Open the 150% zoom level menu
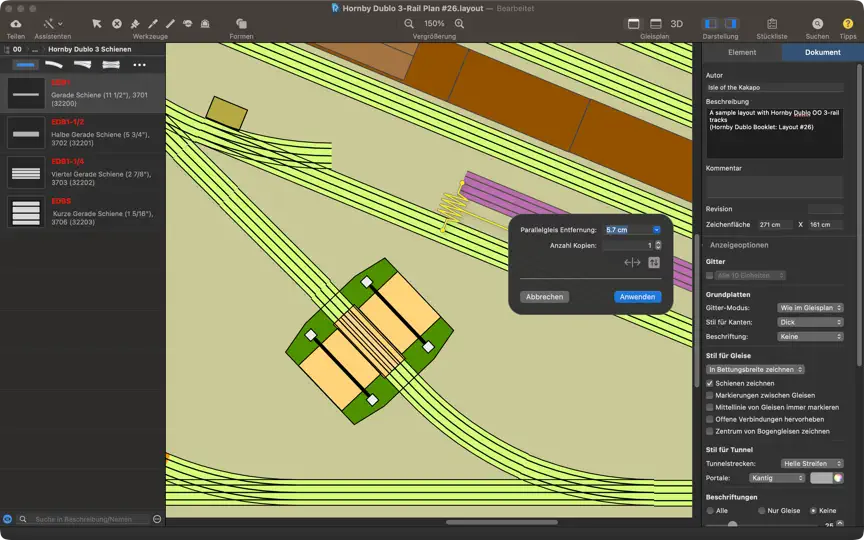 (434, 24)
